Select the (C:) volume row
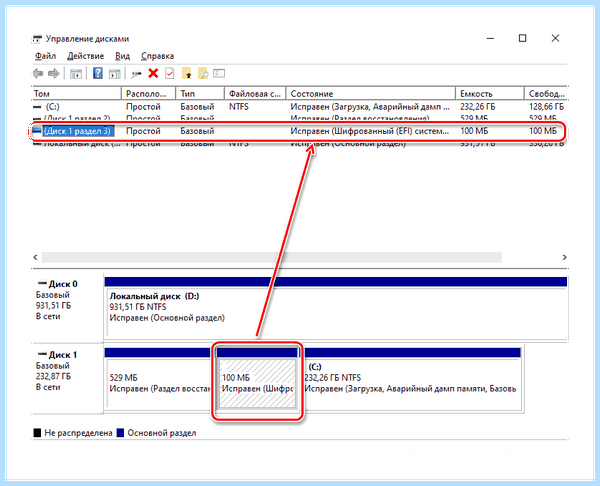The height and width of the screenshot is (486, 600). coord(300,106)
